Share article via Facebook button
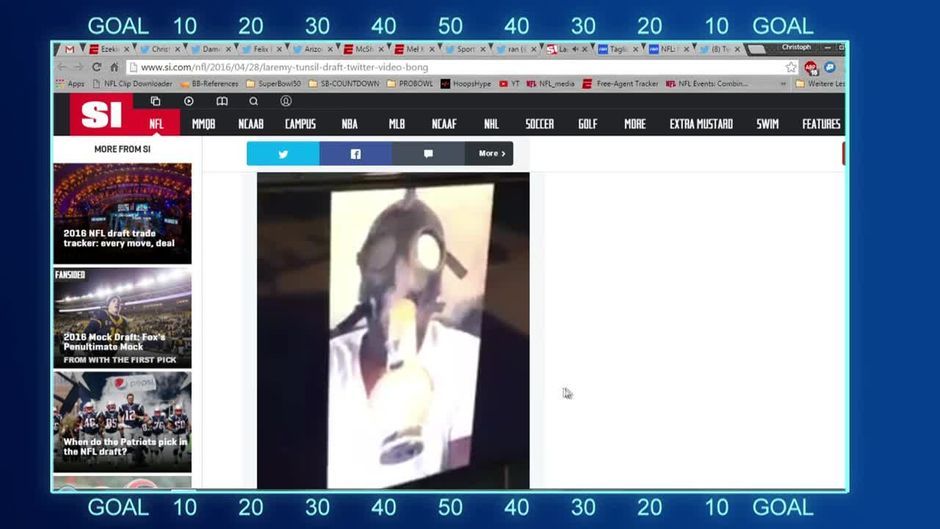 (355, 154)
